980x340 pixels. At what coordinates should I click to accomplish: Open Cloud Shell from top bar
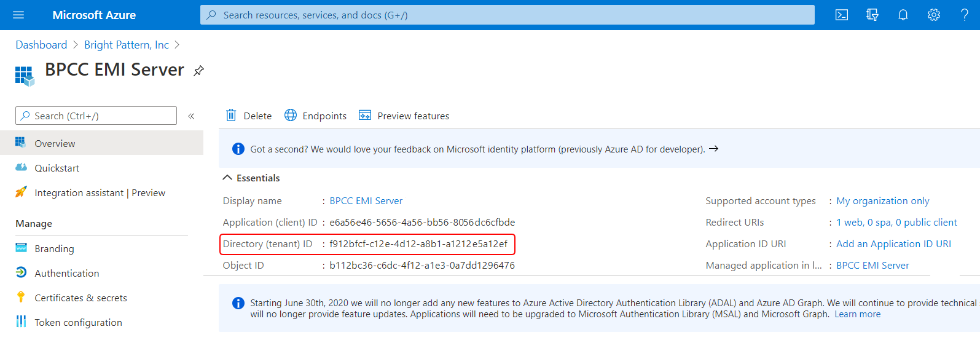click(x=842, y=15)
